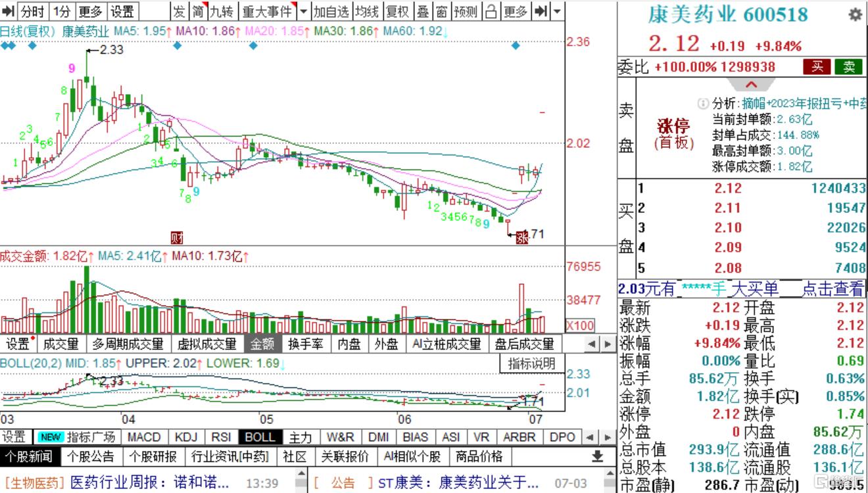Click the 摘帽+2023年报扭亏 analysis link
Viewport: 868px width, 493px height.
coord(804,104)
